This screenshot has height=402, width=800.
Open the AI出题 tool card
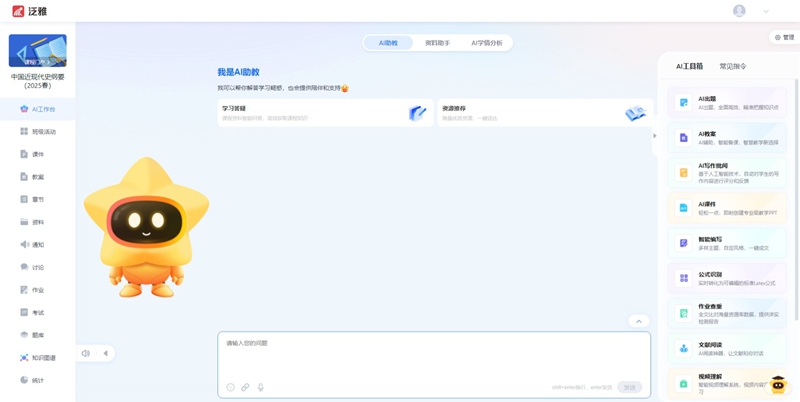coord(727,103)
